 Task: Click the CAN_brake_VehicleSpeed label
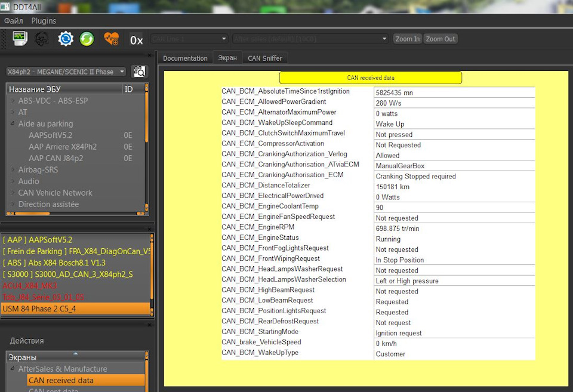click(261, 342)
